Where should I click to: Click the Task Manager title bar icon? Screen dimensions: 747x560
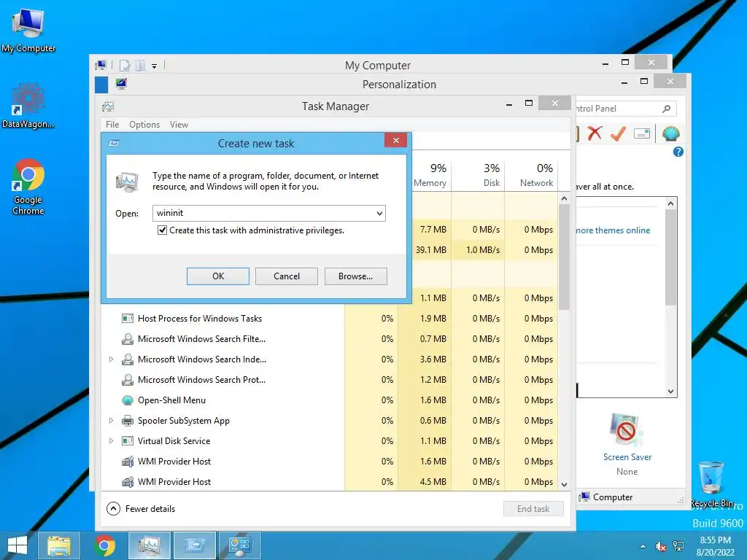[x=108, y=106]
